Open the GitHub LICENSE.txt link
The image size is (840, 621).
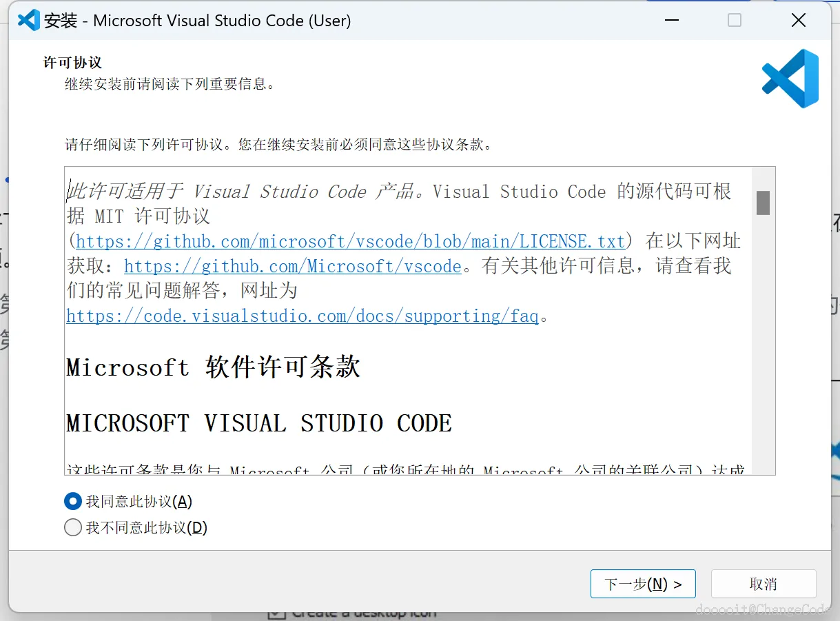(350, 241)
